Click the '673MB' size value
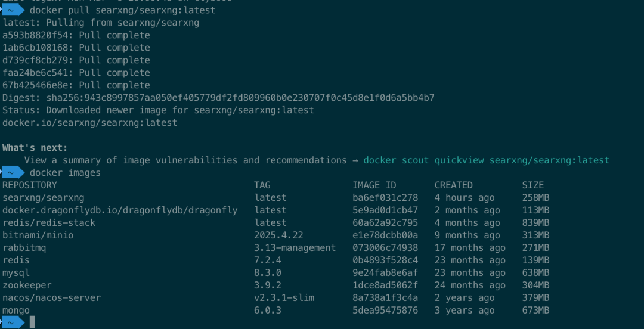Viewport: 644px width, 329px height. click(x=535, y=311)
